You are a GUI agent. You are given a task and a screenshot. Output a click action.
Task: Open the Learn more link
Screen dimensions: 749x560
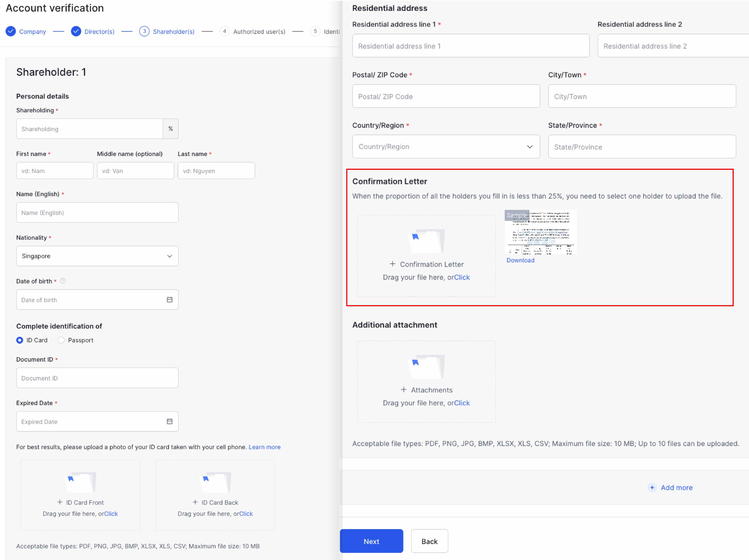(264, 447)
